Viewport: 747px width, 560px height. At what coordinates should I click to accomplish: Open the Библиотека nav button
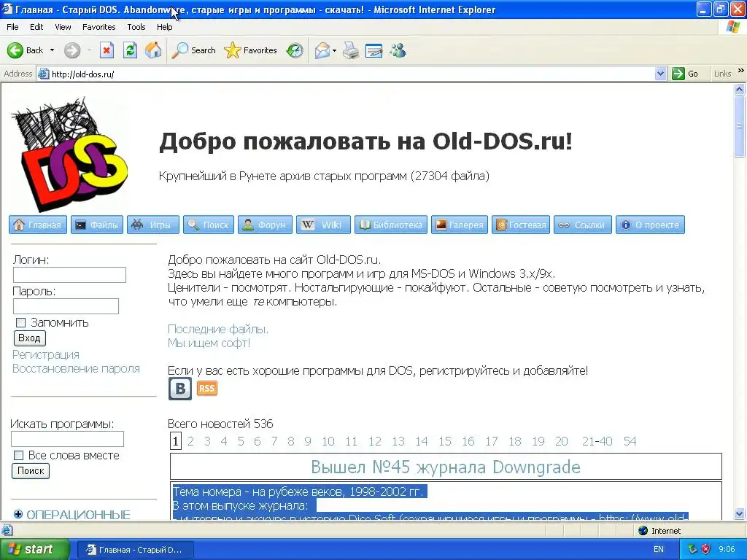click(391, 225)
